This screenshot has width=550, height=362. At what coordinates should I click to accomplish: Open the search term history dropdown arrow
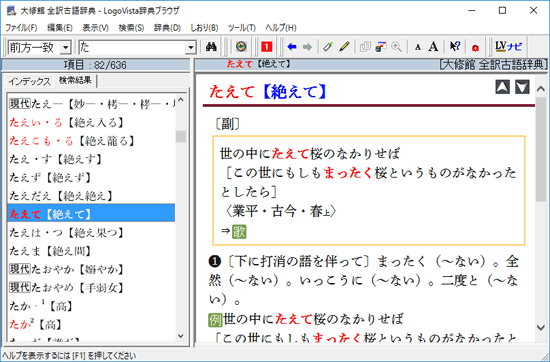(x=190, y=47)
